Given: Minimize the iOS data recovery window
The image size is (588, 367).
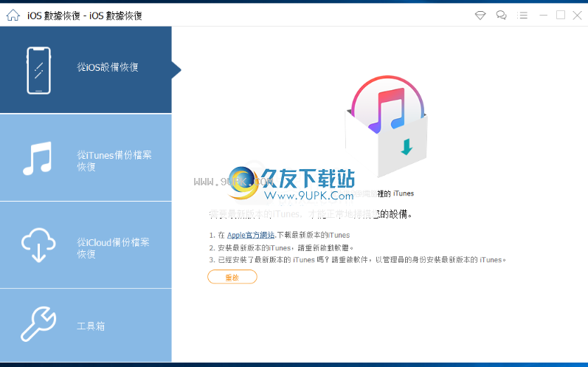Looking at the screenshot, I should click(x=544, y=15).
